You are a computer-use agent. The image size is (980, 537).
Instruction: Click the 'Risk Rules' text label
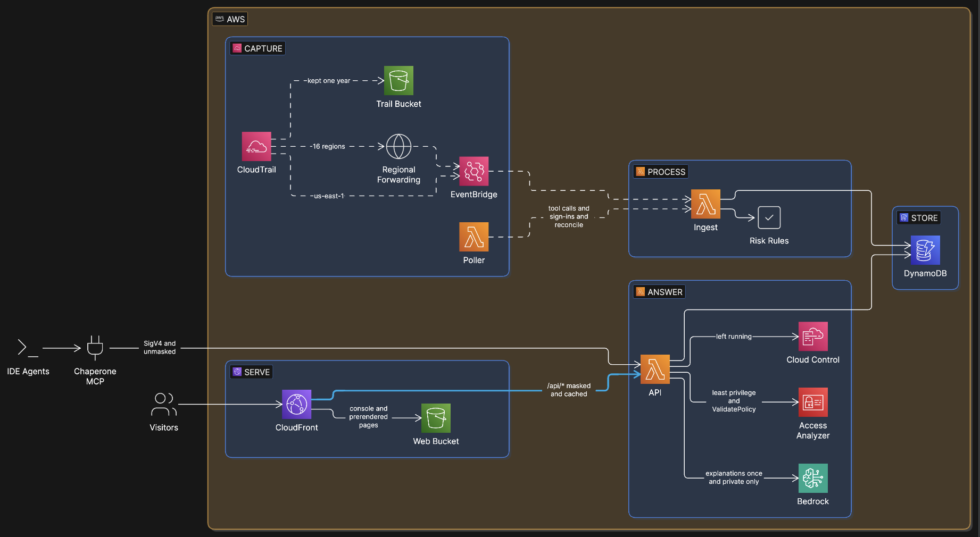click(x=769, y=241)
